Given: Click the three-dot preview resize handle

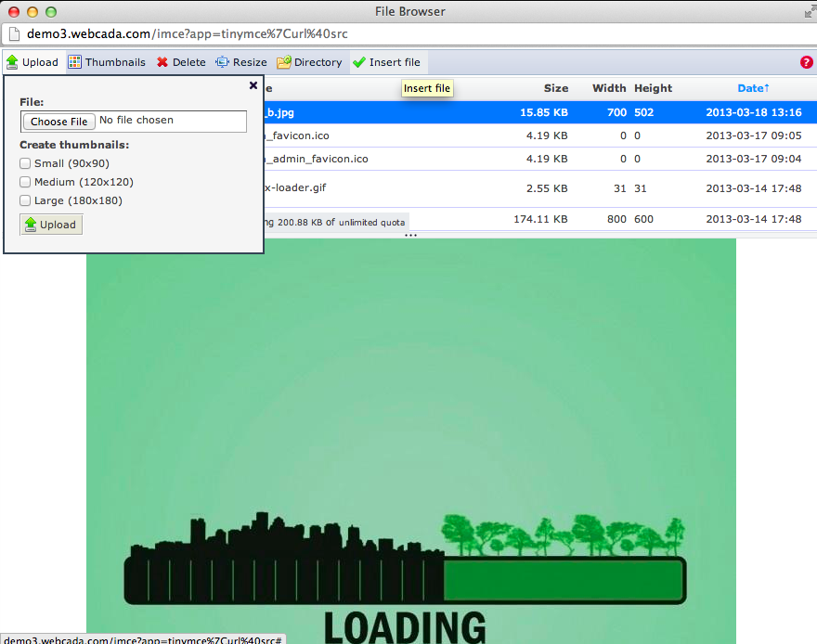Looking at the screenshot, I should pyautogui.click(x=410, y=236).
